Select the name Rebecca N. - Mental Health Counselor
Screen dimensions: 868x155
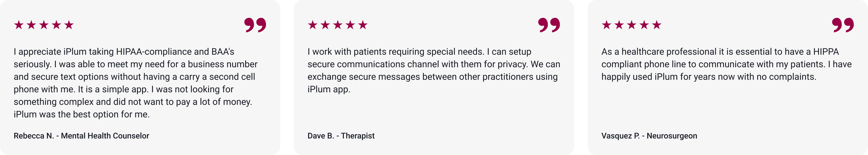[81, 136]
